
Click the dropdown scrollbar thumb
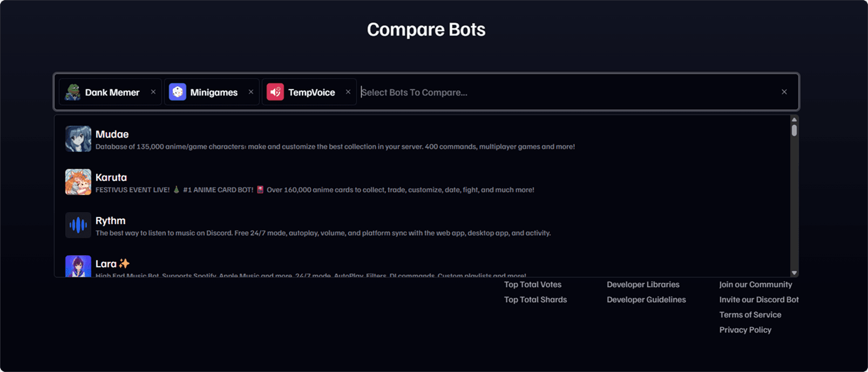pyautogui.click(x=794, y=130)
